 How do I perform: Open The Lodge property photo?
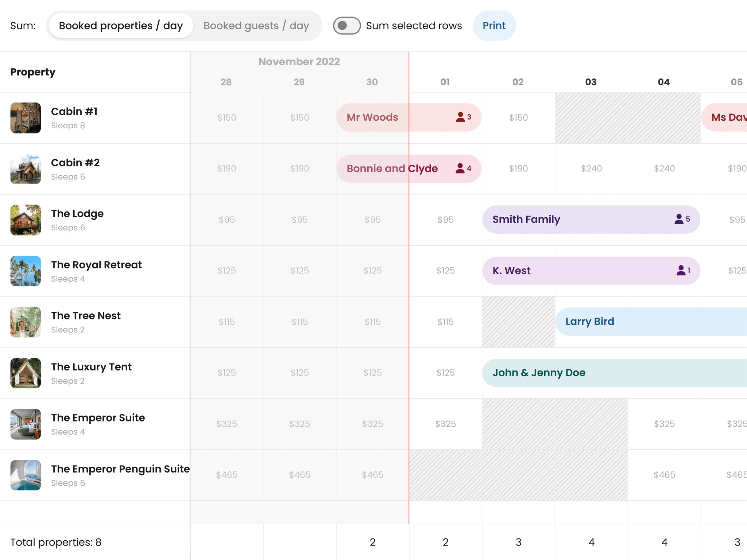point(26,220)
